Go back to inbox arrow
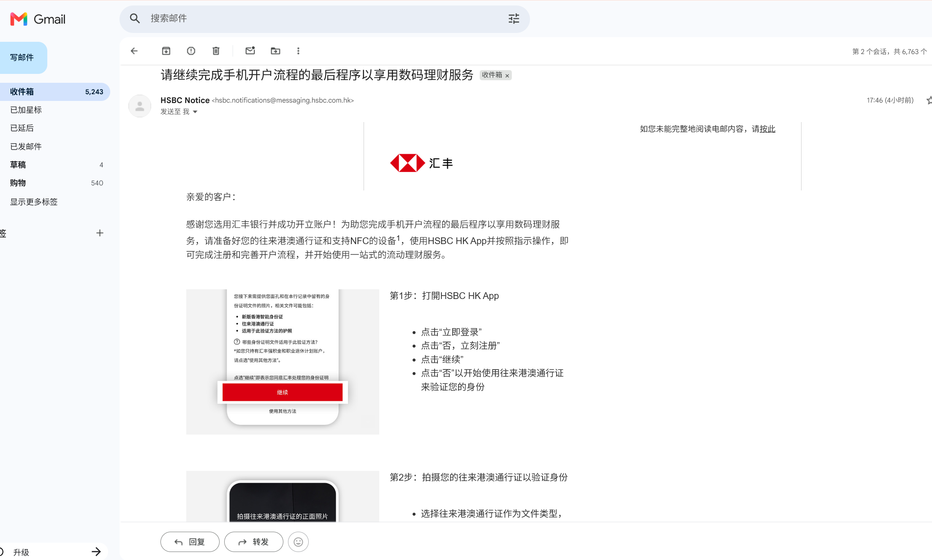 (134, 51)
